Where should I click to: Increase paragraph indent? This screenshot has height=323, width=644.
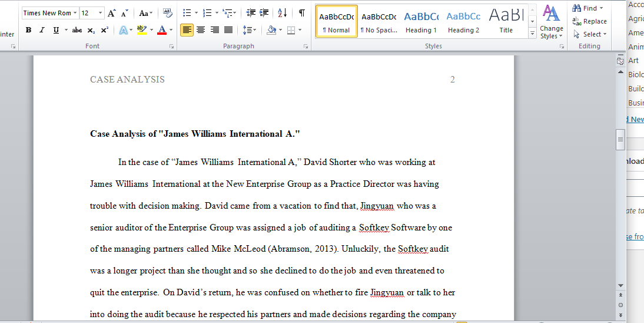coord(264,13)
